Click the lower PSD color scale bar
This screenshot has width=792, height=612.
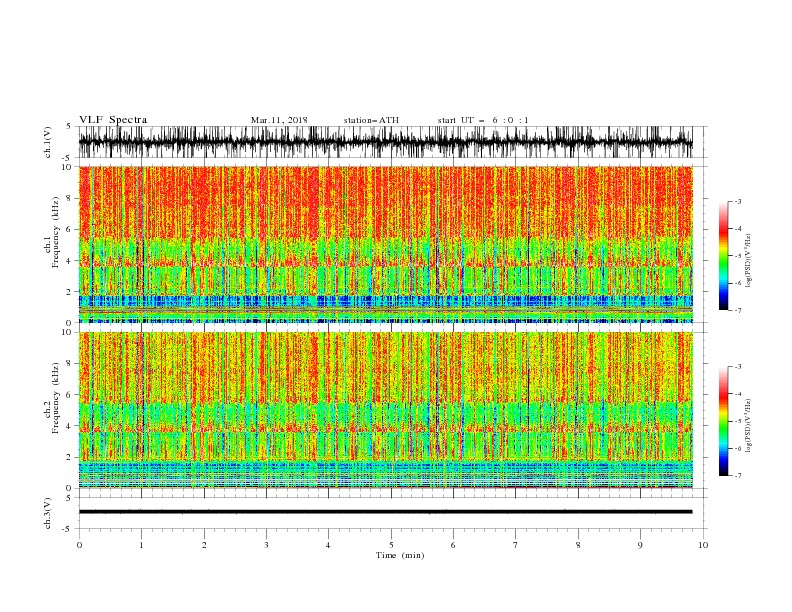click(723, 421)
